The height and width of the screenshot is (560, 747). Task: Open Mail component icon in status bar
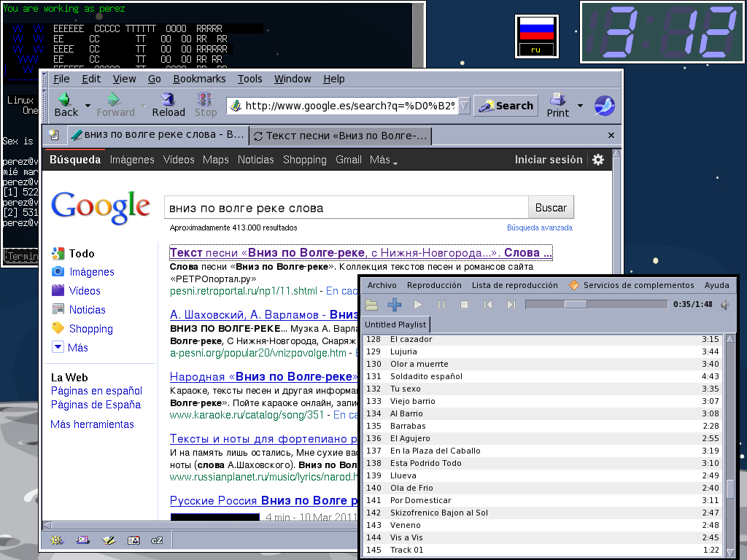83,540
